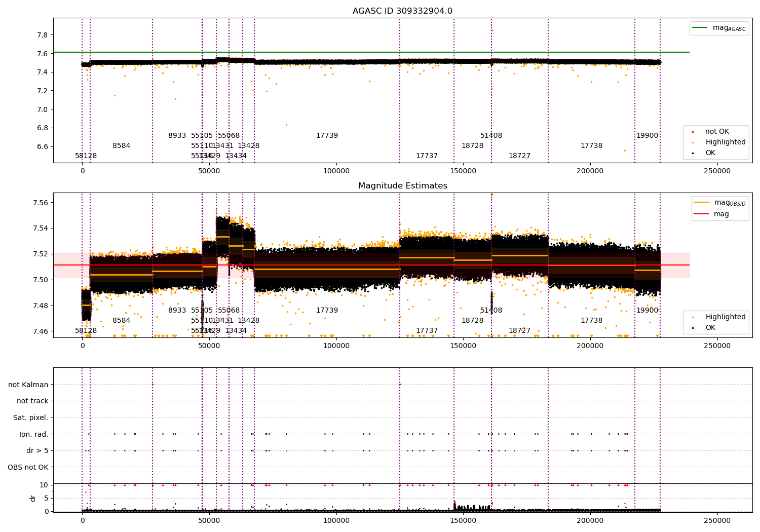Click obsid label 17739 in Magnitude Estimates plot

[327, 311]
